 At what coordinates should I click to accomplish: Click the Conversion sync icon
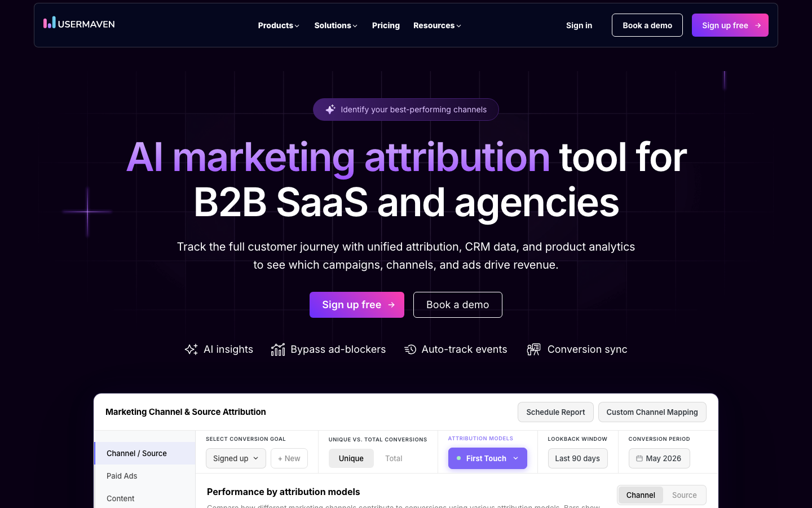pyautogui.click(x=533, y=349)
